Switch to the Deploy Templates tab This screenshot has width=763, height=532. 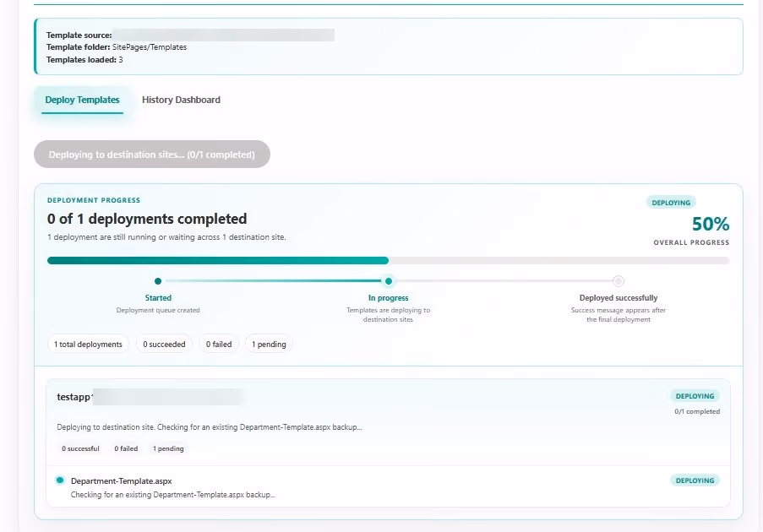point(82,100)
